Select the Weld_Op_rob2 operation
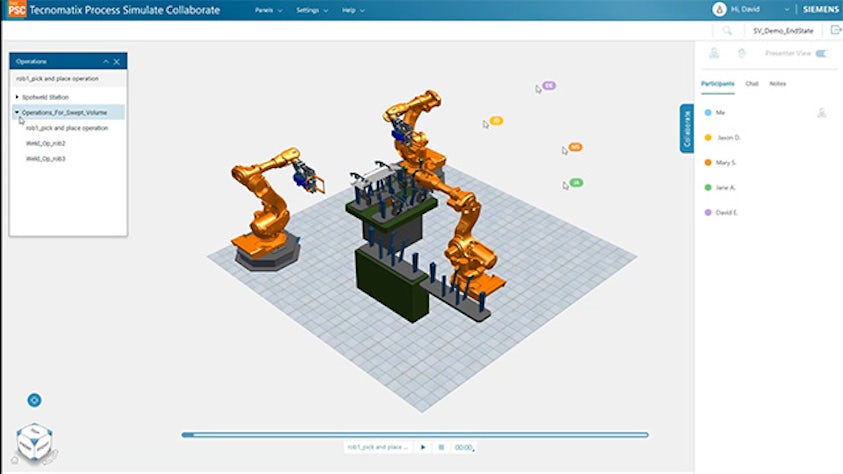843x474 pixels. (x=46, y=143)
